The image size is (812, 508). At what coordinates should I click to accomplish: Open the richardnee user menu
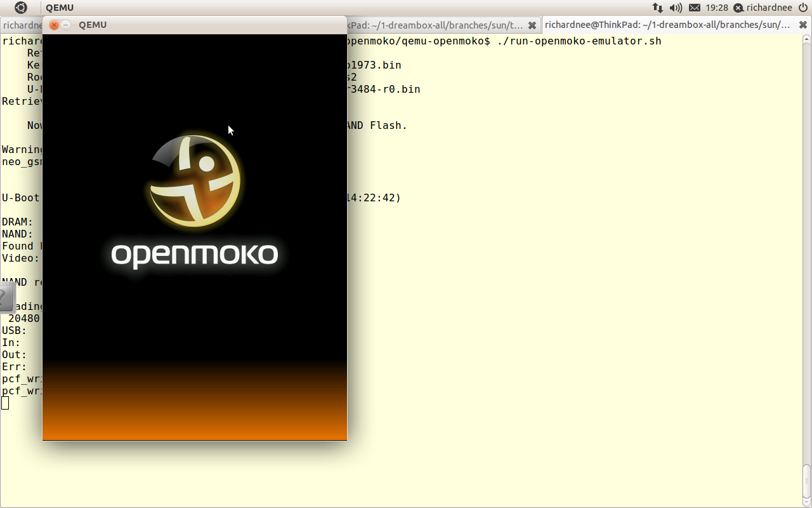click(x=763, y=8)
